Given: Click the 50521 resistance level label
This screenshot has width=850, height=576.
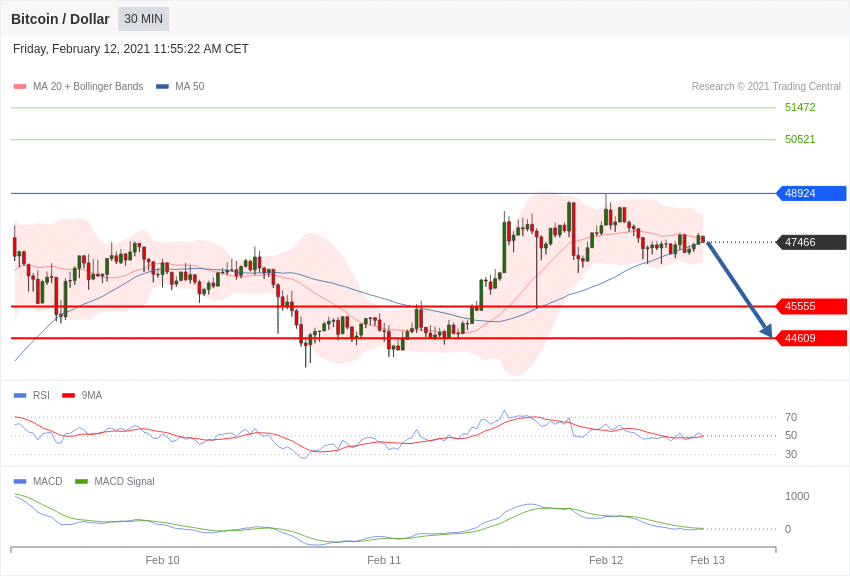Looking at the screenshot, I should click(800, 139).
